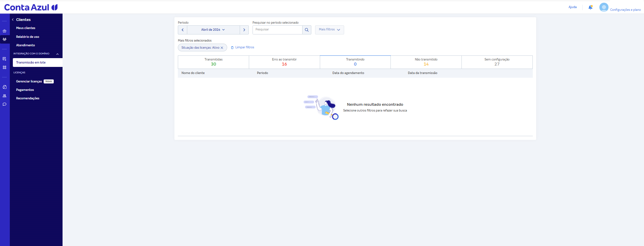Open the document-plus icon in sidebar
The width and height of the screenshot is (644, 246).
pyautogui.click(x=4, y=59)
